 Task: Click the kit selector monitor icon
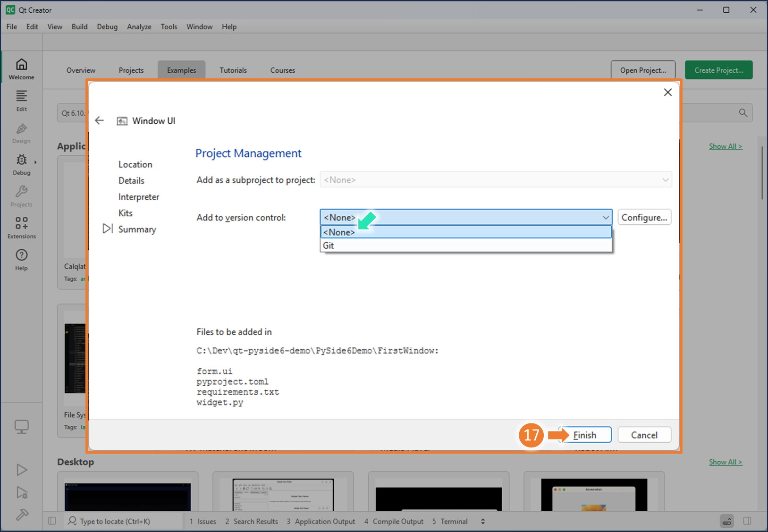click(x=22, y=427)
